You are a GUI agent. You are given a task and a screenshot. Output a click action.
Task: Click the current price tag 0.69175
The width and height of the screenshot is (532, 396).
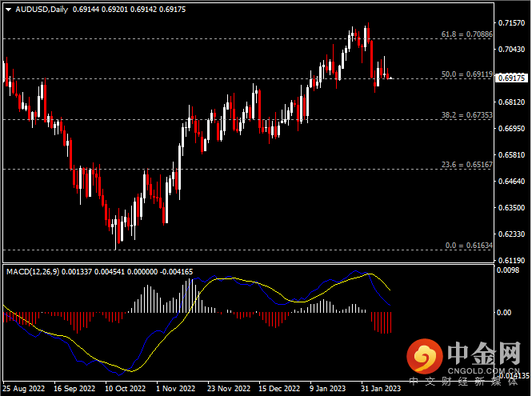tap(512, 78)
